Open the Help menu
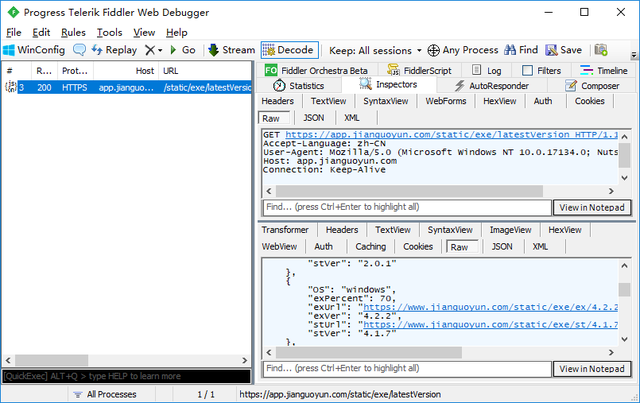The height and width of the screenshot is (403, 640). point(177,33)
